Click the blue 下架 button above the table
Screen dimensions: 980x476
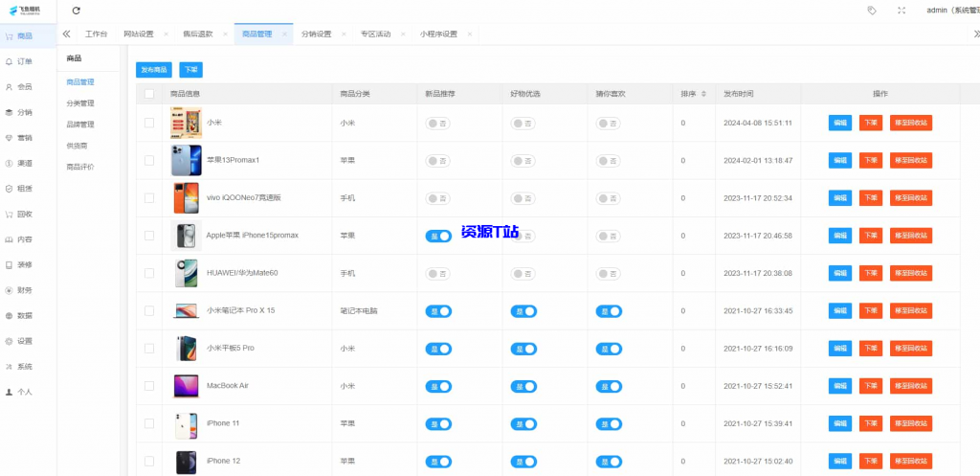coord(190,70)
